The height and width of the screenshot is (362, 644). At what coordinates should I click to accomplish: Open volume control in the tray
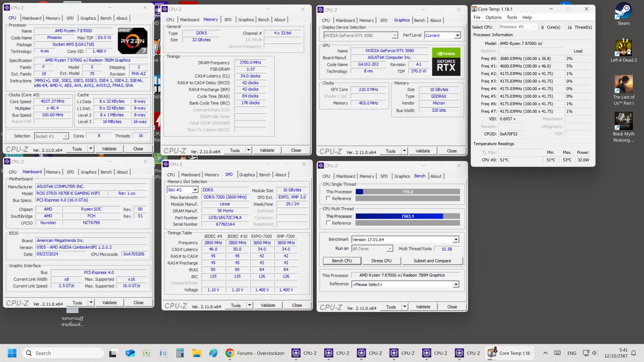[595, 353]
